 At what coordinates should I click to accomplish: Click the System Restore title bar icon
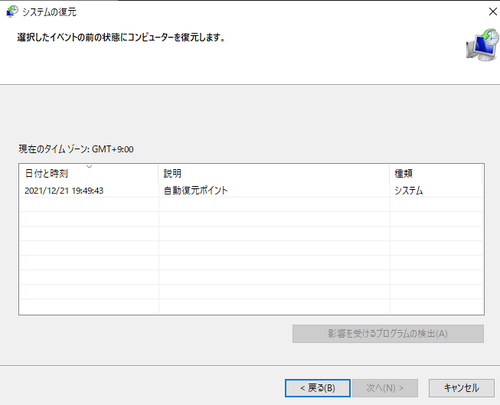click(12, 12)
